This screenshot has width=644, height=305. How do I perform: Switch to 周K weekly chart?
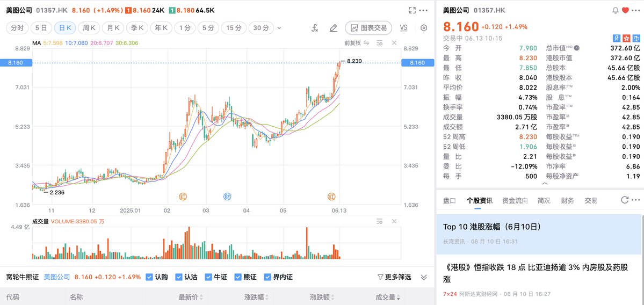(x=89, y=28)
